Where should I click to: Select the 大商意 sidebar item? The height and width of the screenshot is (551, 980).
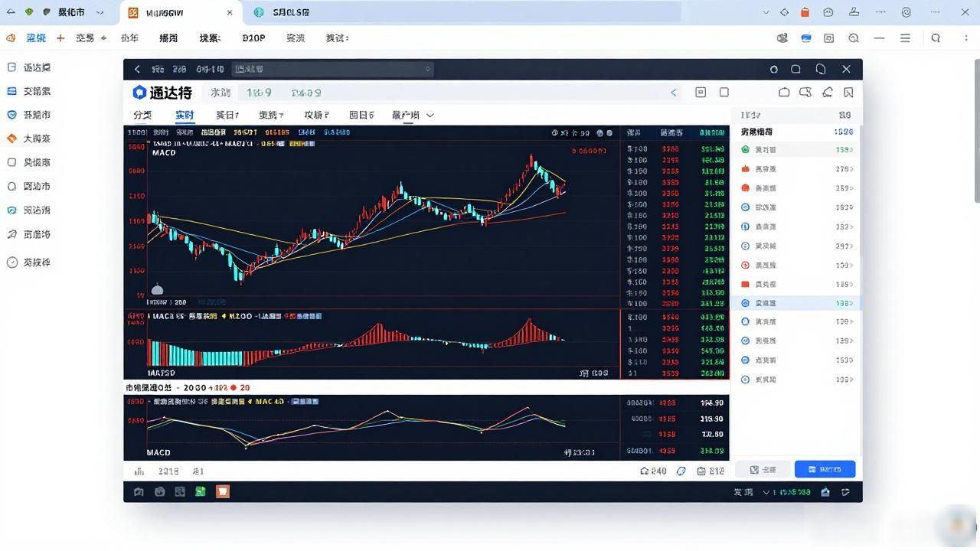pos(37,139)
